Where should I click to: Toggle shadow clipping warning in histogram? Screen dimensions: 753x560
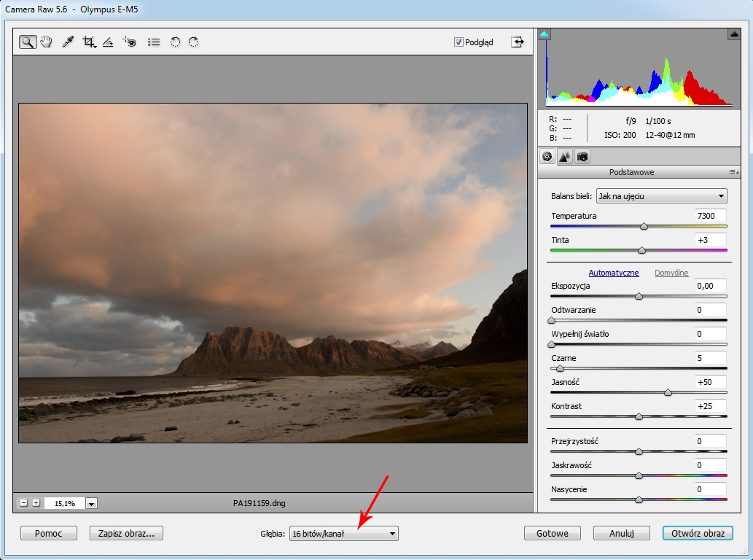pos(545,34)
